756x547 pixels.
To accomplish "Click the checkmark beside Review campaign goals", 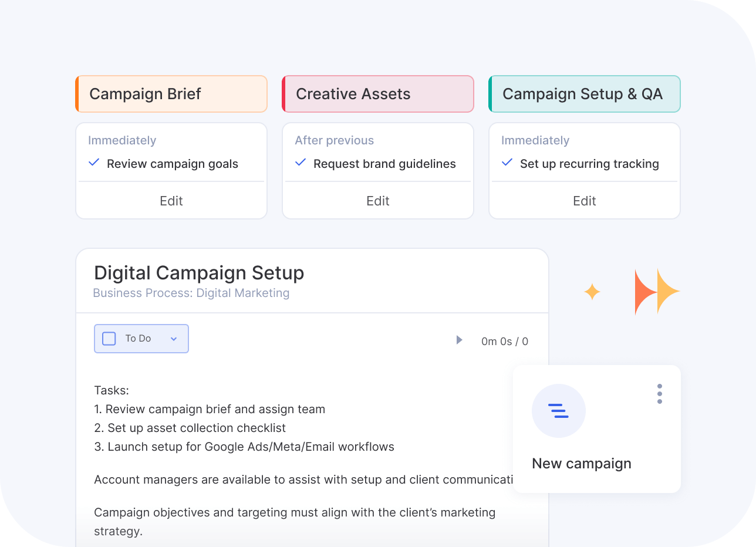I will click(94, 163).
